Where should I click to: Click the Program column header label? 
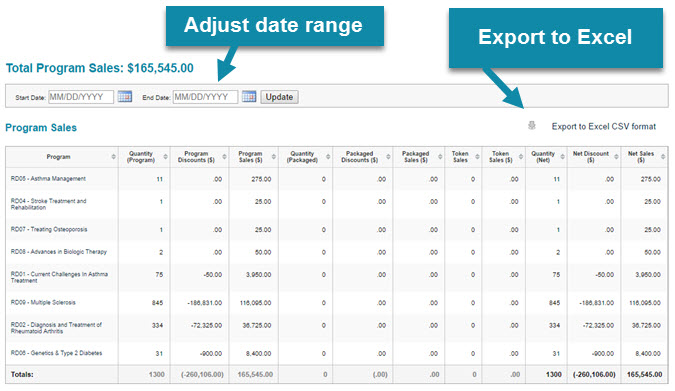pos(59,157)
